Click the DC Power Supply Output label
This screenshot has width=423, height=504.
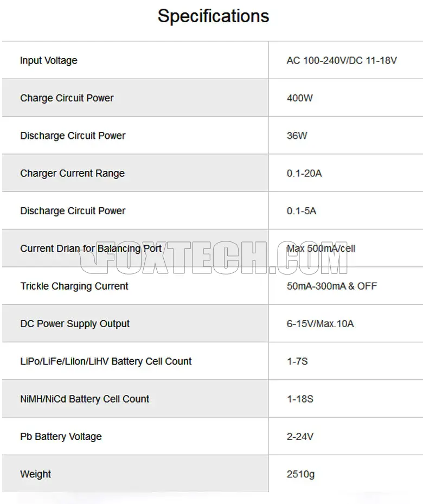tap(75, 324)
